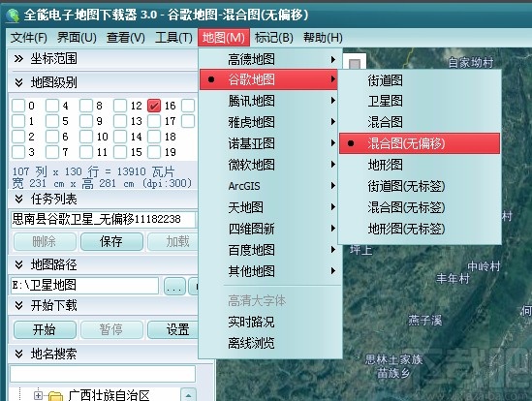Open the 四维图新 submenu
Image resolution: width=532 pixels, height=401 pixels.
pyautogui.click(x=269, y=229)
